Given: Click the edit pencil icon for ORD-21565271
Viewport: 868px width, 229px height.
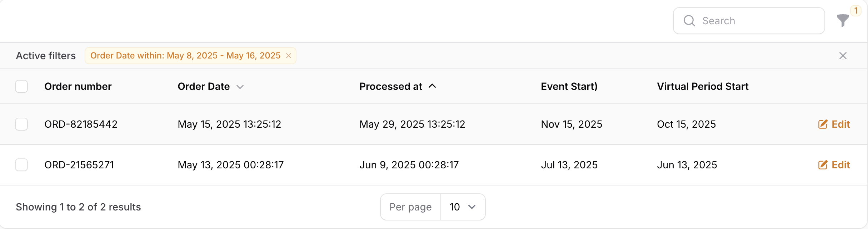Looking at the screenshot, I should click(x=823, y=165).
